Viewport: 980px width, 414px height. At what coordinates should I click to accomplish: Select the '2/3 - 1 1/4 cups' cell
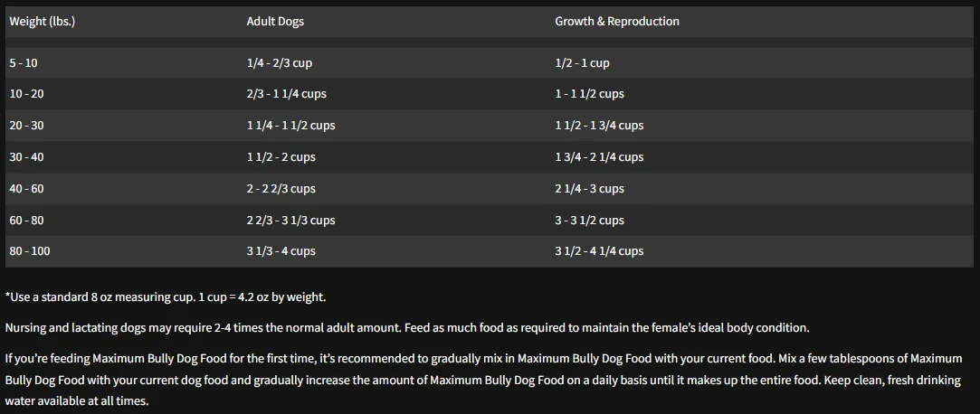(287, 94)
